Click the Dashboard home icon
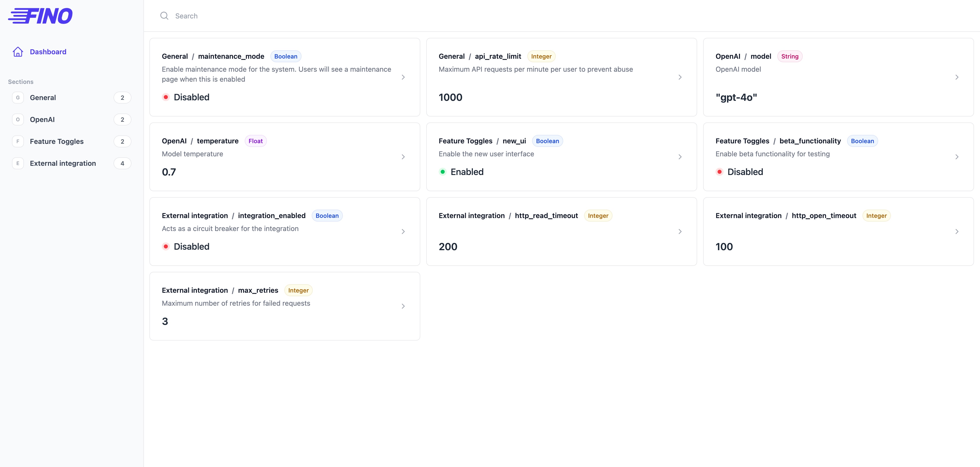Image resolution: width=980 pixels, height=467 pixels. click(x=18, y=52)
